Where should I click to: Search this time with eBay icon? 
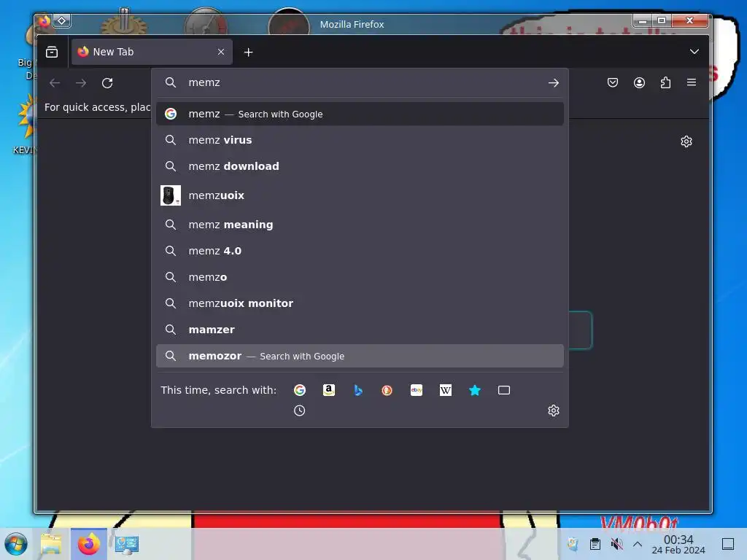[x=417, y=391]
